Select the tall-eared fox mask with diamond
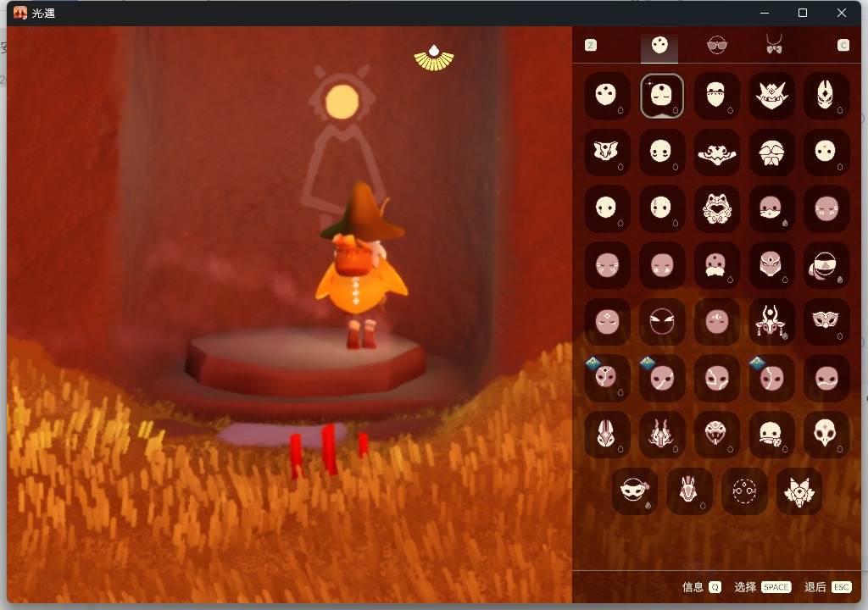 (x=826, y=95)
